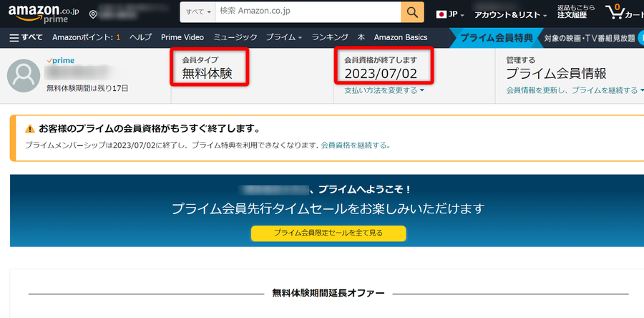Open the すべて search category dropdown

[x=198, y=12]
